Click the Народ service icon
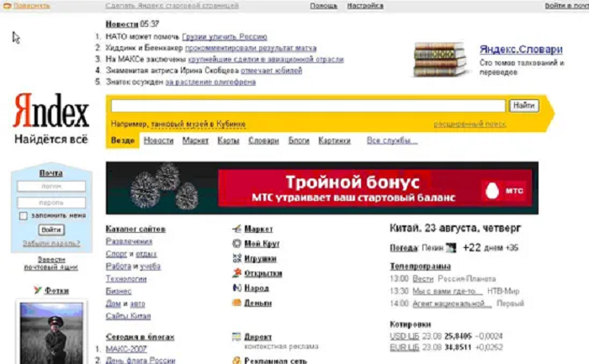The width and height of the screenshot is (589, 364). 236,288
